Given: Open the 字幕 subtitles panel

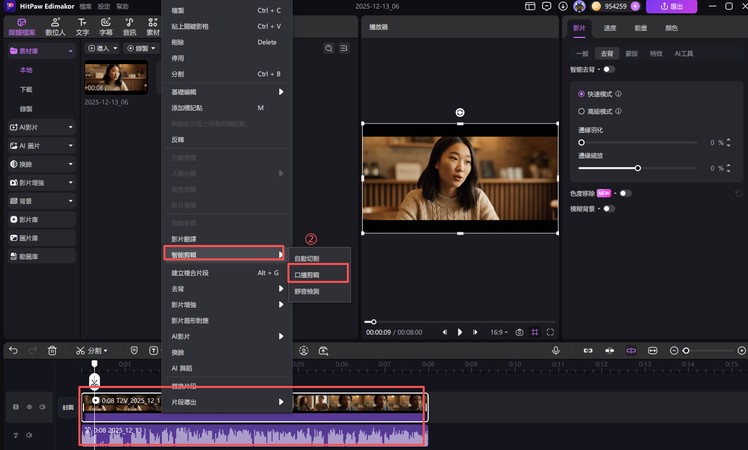Looking at the screenshot, I should click(105, 27).
